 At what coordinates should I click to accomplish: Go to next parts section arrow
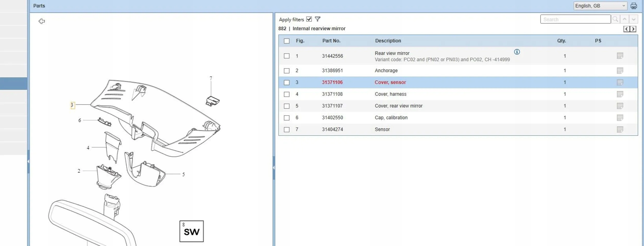click(633, 29)
